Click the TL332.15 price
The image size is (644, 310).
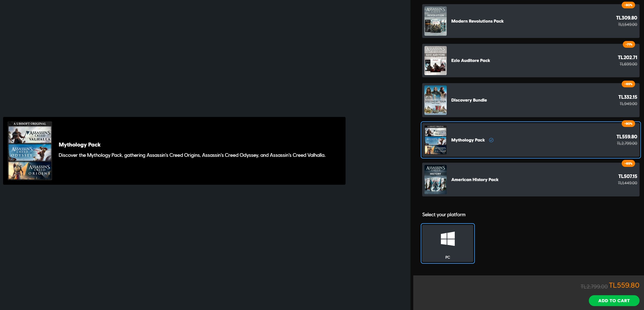pos(628,97)
